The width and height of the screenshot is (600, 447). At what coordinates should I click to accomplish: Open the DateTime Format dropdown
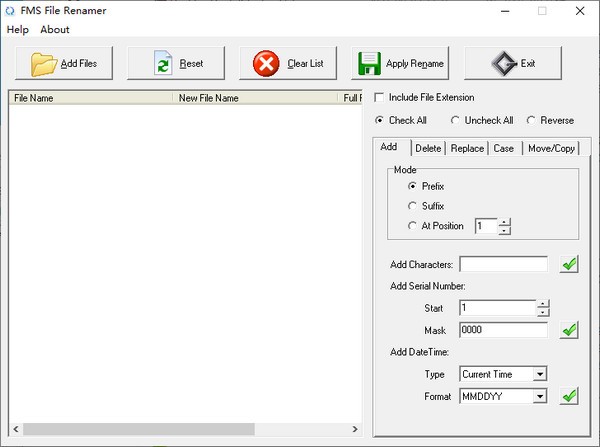click(x=540, y=396)
